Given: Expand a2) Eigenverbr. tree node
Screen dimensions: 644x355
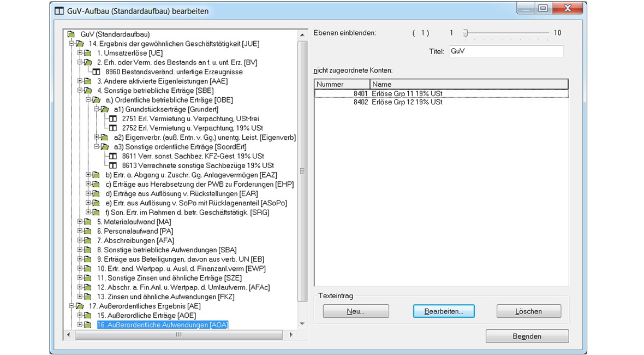Looking at the screenshot, I should (x=97, y=138).
